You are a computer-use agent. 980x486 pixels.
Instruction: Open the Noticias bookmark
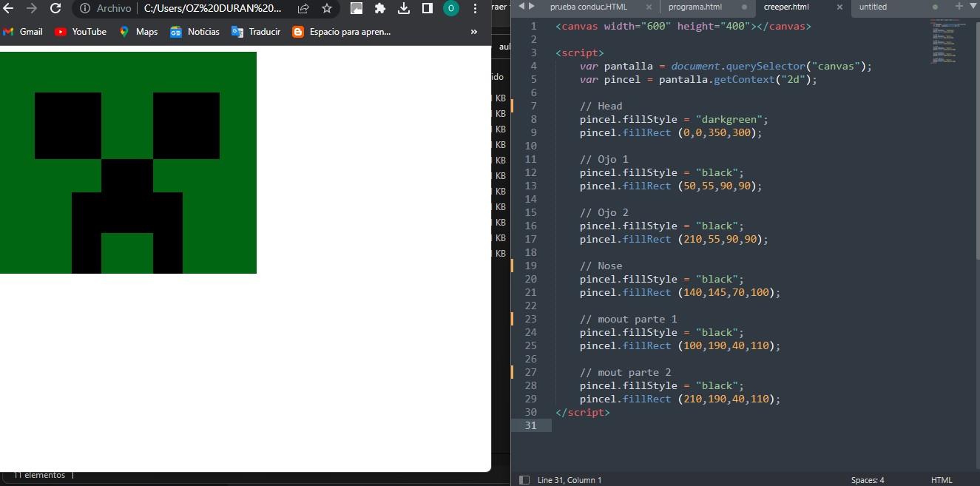pyautogui.click(x=195, y=32)
